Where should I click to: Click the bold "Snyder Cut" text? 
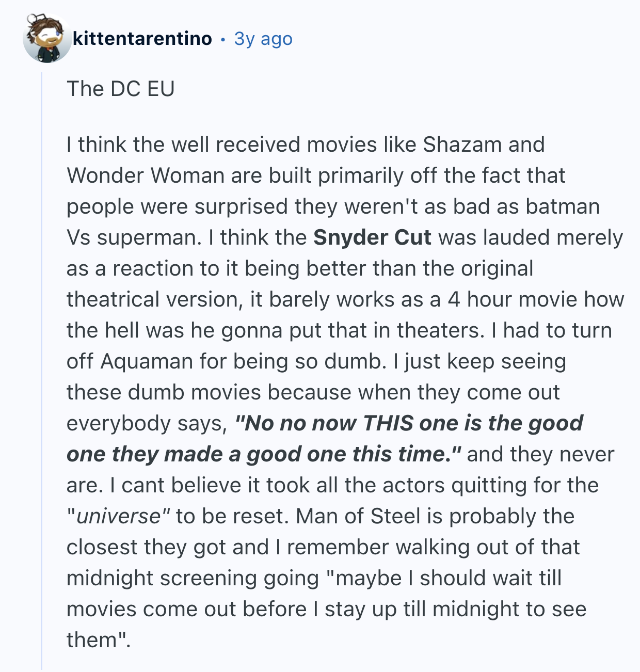[372, 237]
